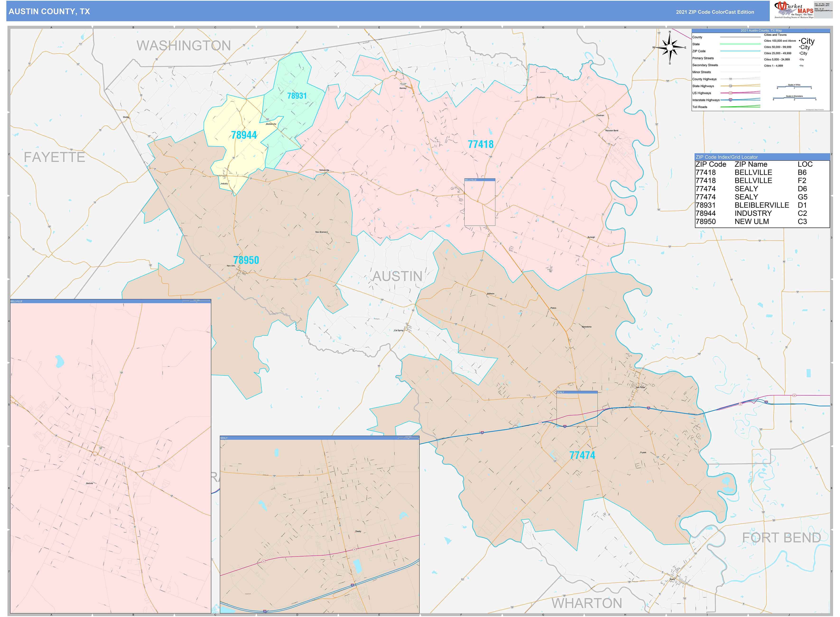This screenshot has height=617, width=840.
Task: Click the 'New Bremen' town label on the map
Action: (x=321, y=232)
